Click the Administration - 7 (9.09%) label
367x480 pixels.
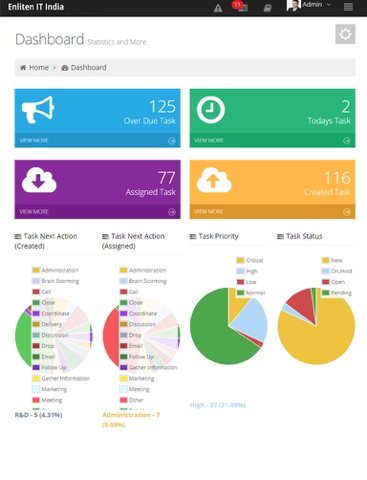[x=131, y=420]
